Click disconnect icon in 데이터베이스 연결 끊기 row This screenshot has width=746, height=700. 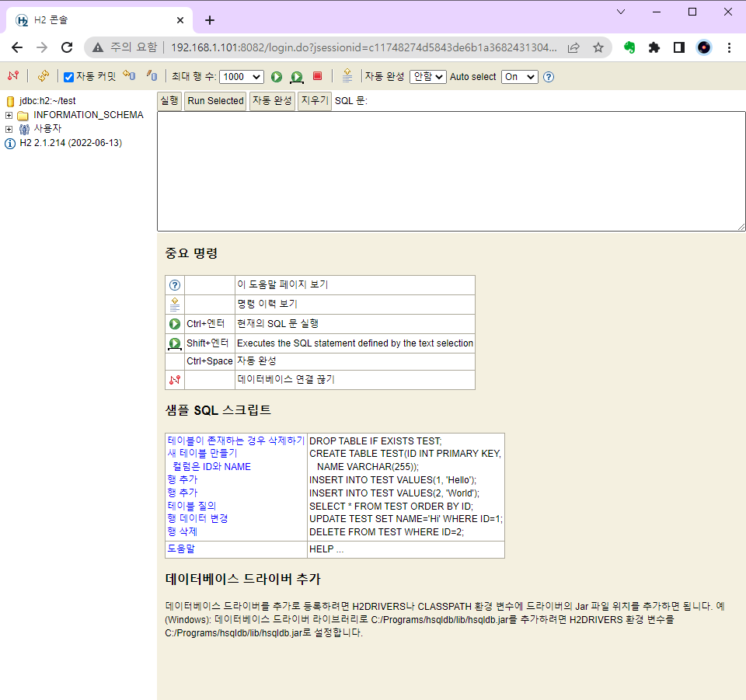(x=175, y=380)
